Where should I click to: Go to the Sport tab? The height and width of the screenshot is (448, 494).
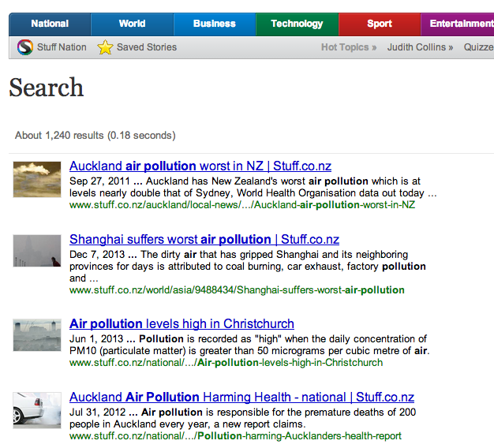click(379, 24)
